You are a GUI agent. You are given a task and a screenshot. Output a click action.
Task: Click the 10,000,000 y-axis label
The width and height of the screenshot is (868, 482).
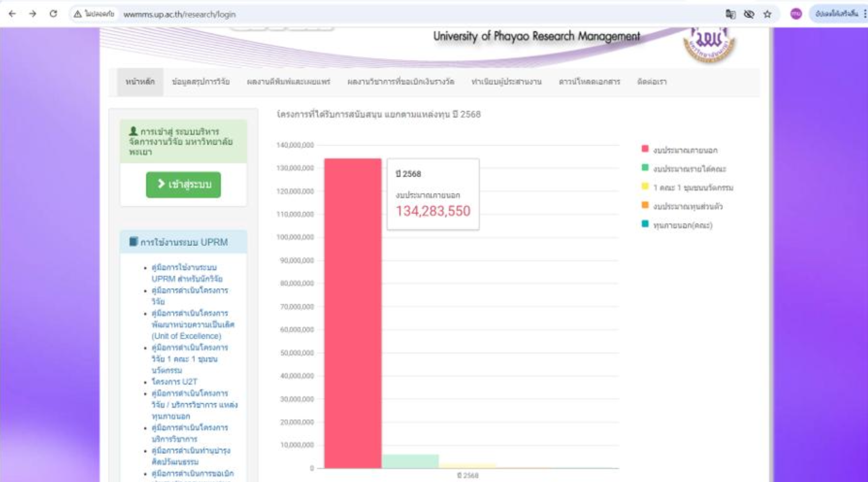(x=297, y=445)
